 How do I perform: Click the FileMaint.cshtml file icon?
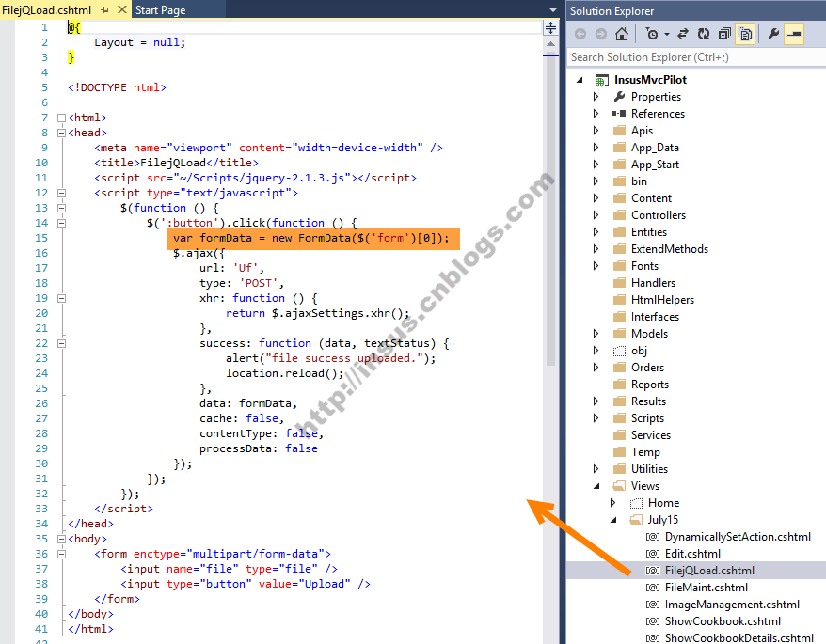[x=653, y=588]
